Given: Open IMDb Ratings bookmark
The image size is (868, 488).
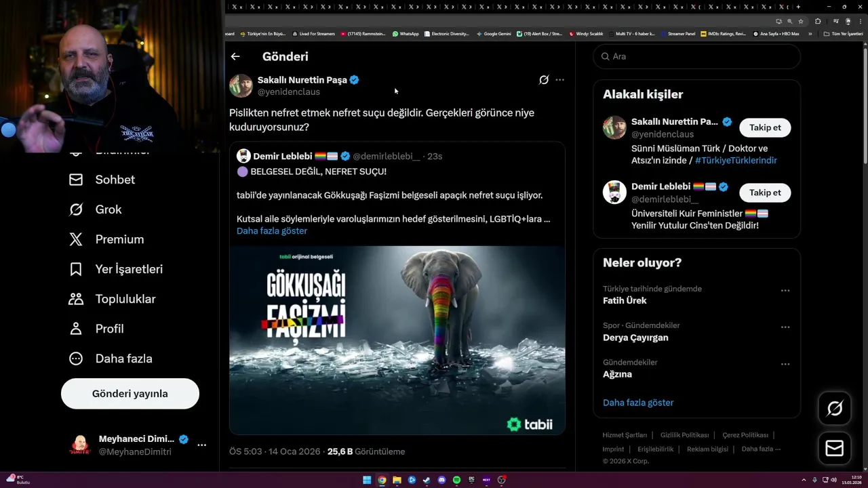Looking at the screenshot, I should [723, 34].
